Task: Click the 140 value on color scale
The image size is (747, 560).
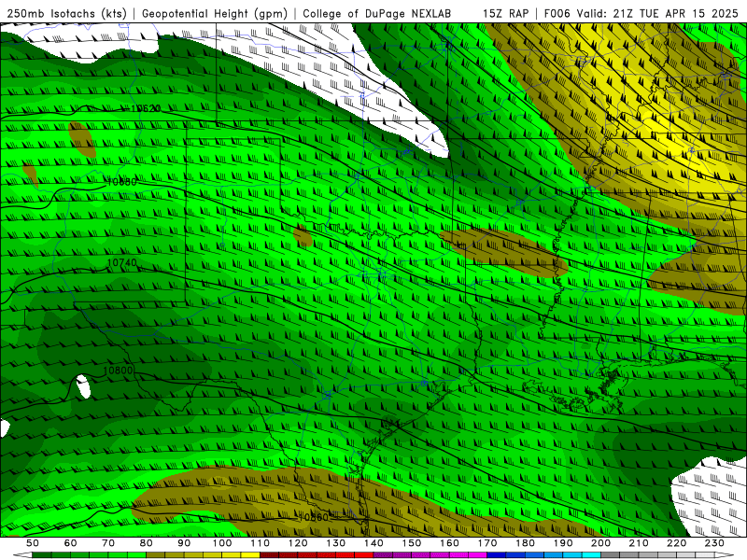Action: (373, 543)
